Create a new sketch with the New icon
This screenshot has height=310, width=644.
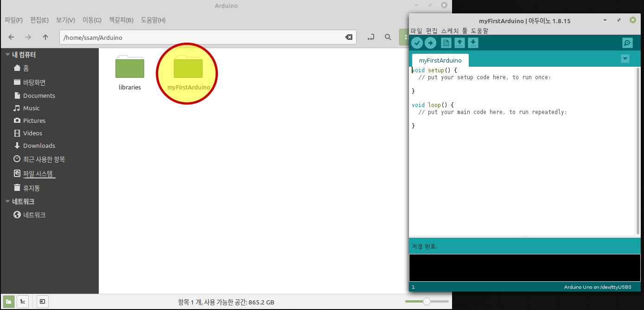[446, 43]
